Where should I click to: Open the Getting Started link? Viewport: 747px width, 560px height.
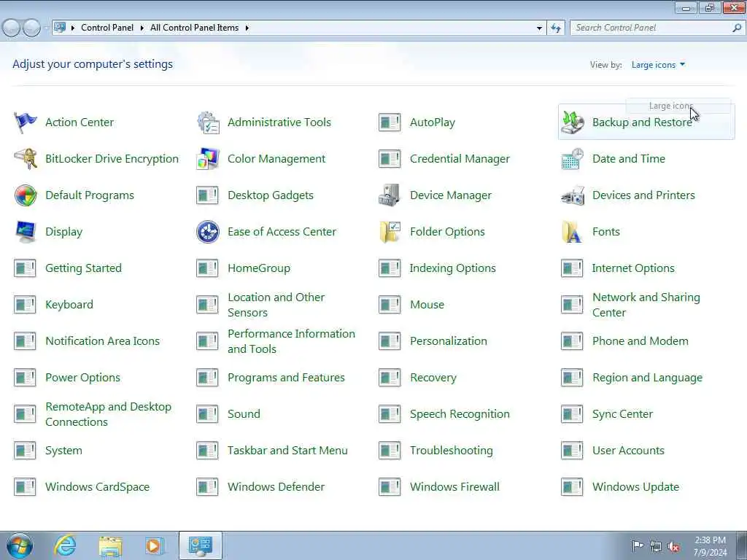point(83,268)
